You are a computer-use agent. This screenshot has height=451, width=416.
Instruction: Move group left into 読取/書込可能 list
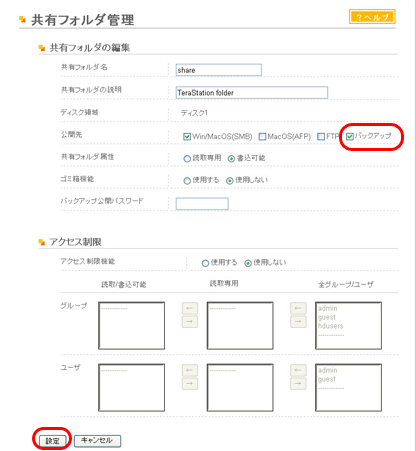[x=190, y=308]
